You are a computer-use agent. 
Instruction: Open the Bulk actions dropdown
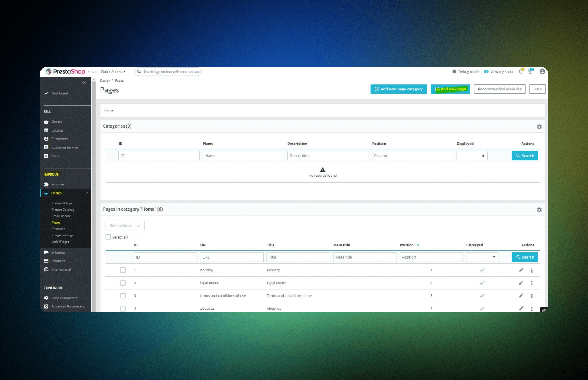pyautogui.click(x=125, y=226)
